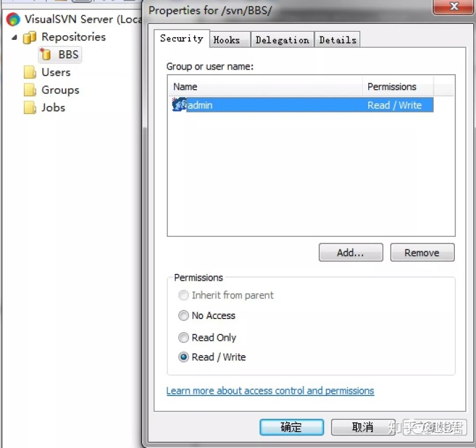
Task: Click the Add... button
Action: 350,252
